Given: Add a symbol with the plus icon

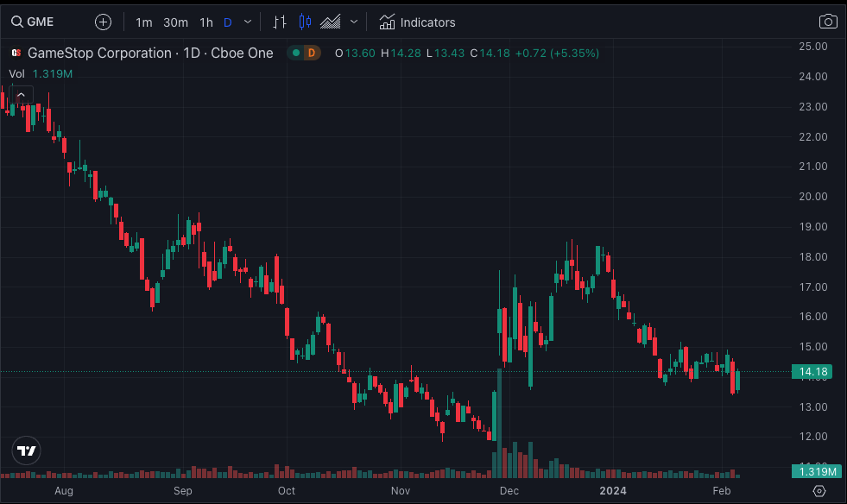Looking at the screenshot, I should (103, 22).
